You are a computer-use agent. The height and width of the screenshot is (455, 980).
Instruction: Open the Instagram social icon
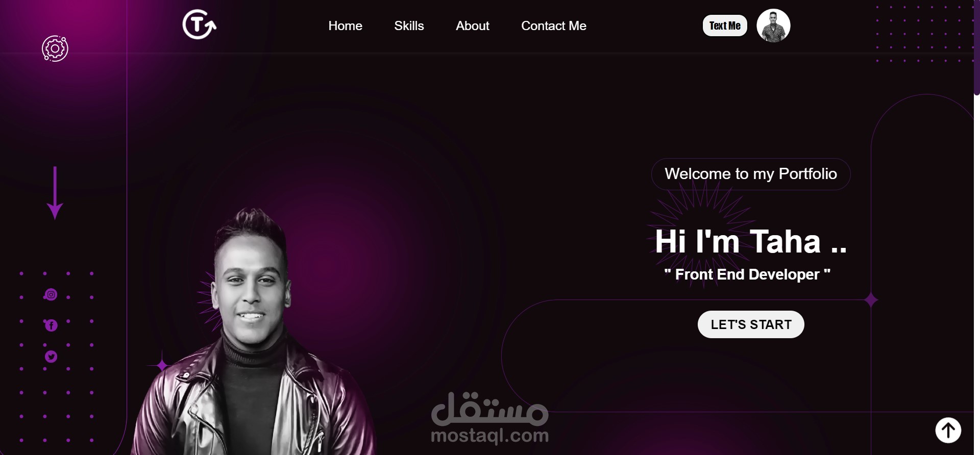click(x=51, y=294)
